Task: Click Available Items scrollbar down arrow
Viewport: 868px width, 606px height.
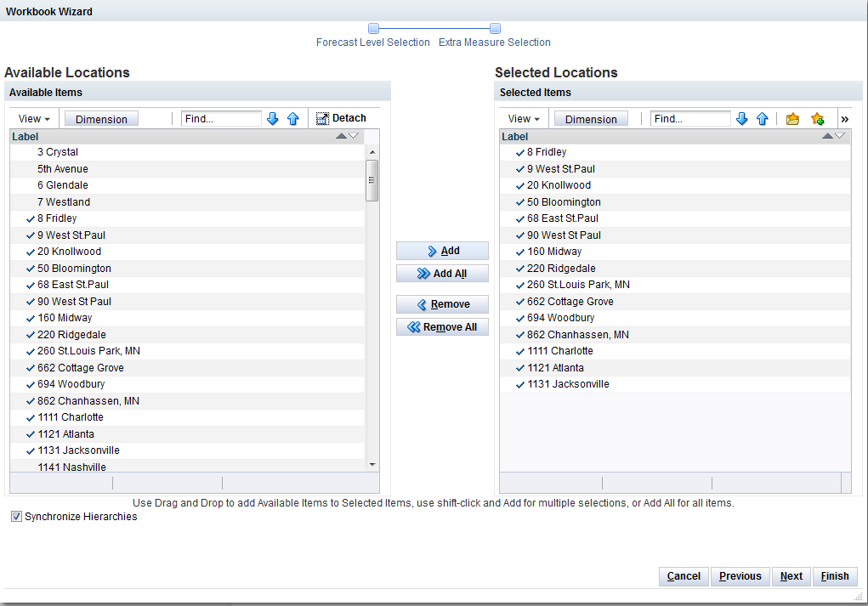Action: click(372, 465)
